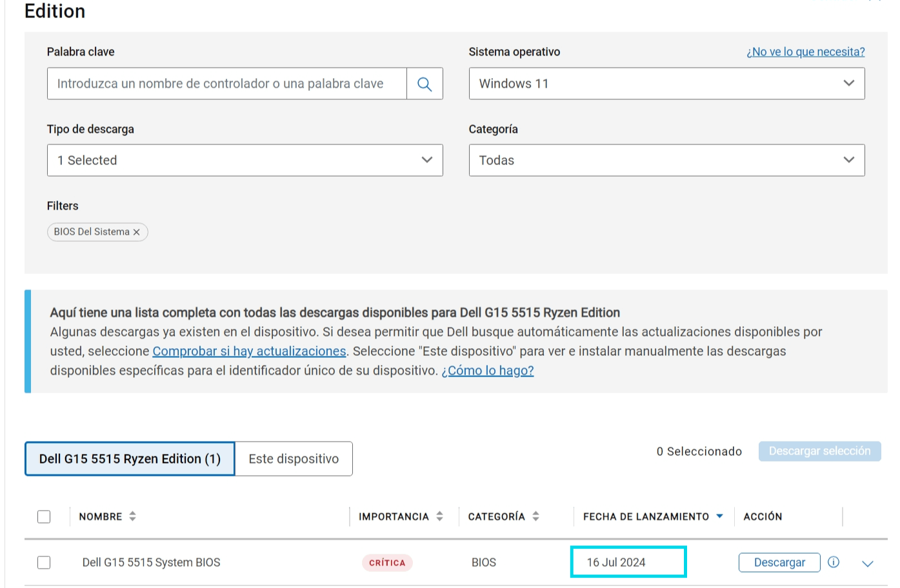Tick the select-all checkbox in header
Screen dimensions: 900x588
[44, 516]
